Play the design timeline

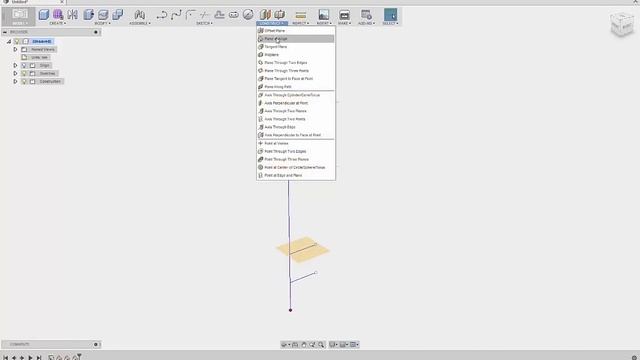(x=30, y=358)
